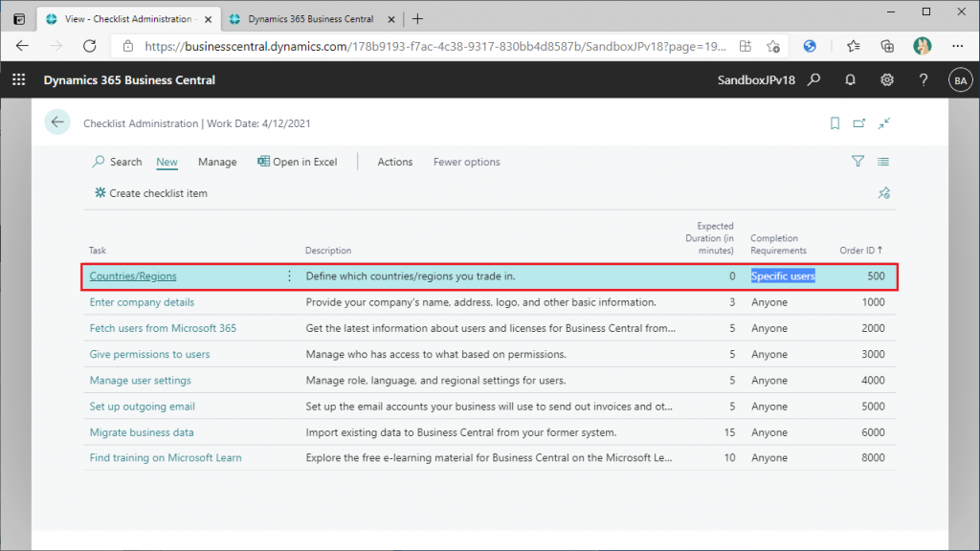980x551 pixels.
Task: Open tab actions menu icon
Action: click(19, 19)
